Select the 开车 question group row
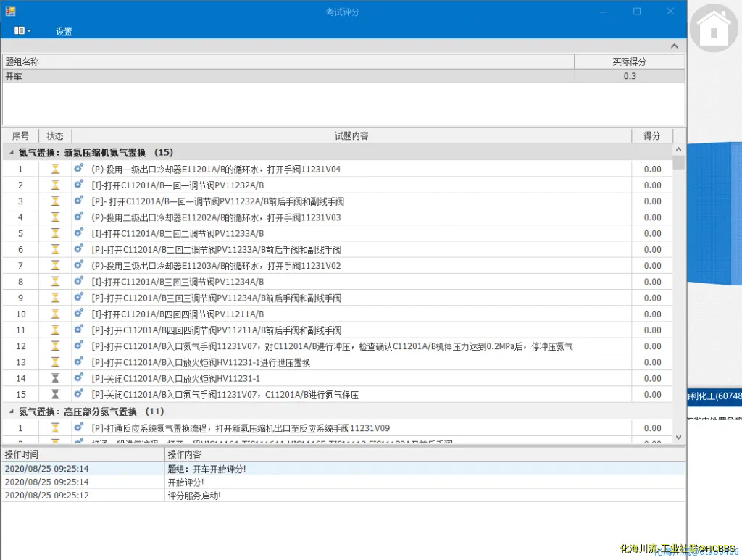The height and width of the screenshot is (560, 742). point(290,76)
